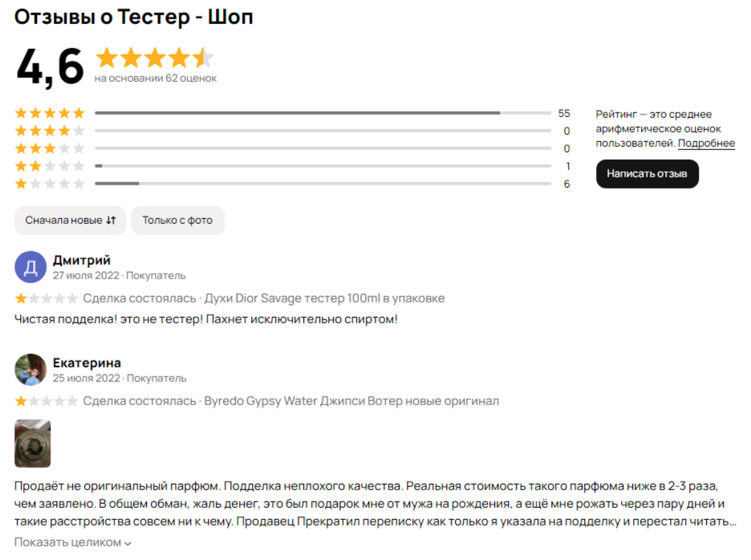Click the five-star rating row stars
751x560 pixels.
point(50,113)
